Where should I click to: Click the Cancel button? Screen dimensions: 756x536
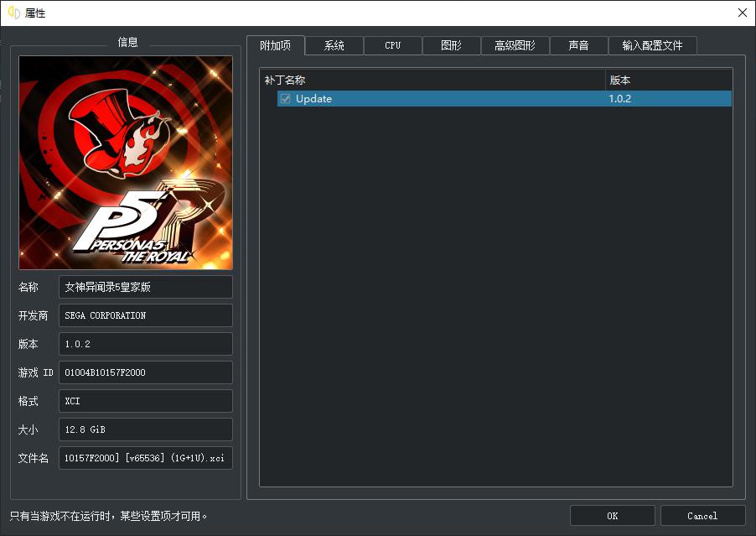[702, 516]
